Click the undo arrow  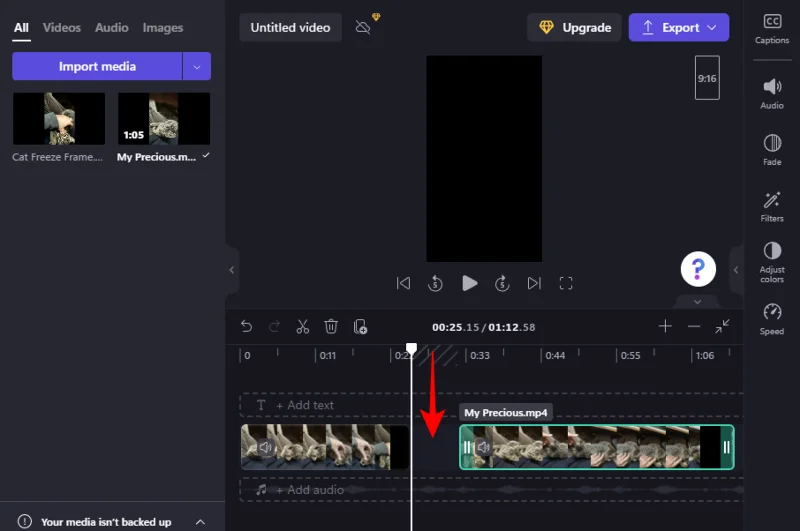[246, 326]
